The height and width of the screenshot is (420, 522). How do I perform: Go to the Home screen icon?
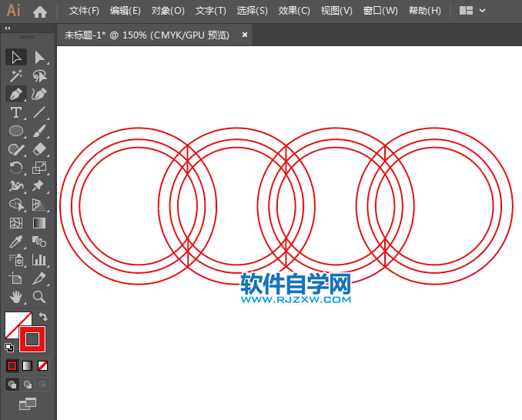[40, 12]
